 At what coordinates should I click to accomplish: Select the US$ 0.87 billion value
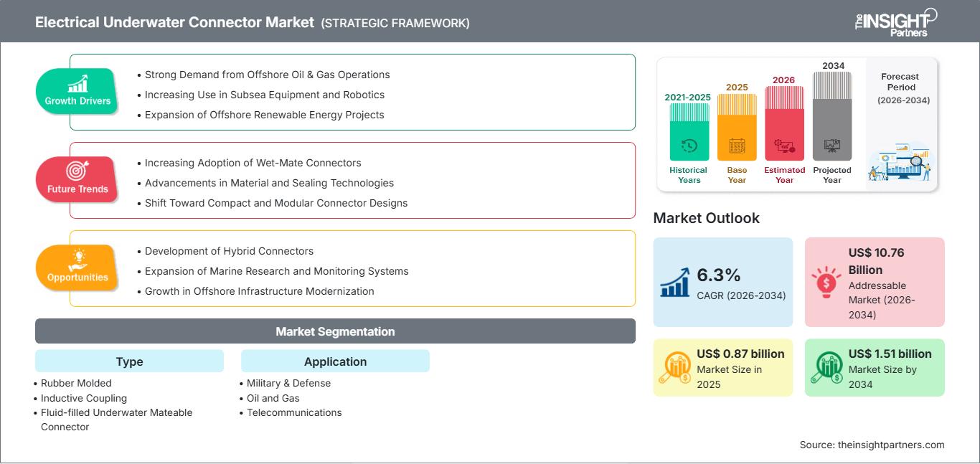740,354
